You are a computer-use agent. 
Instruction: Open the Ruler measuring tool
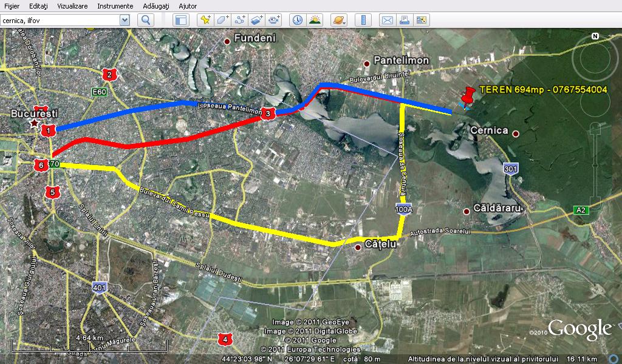(x=363, y=20)
